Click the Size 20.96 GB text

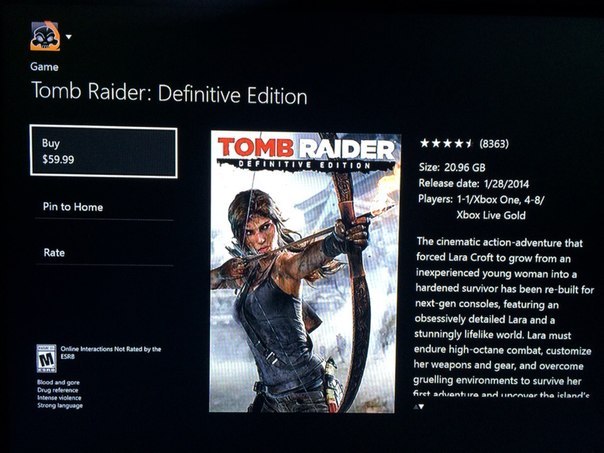click(452, 167)
